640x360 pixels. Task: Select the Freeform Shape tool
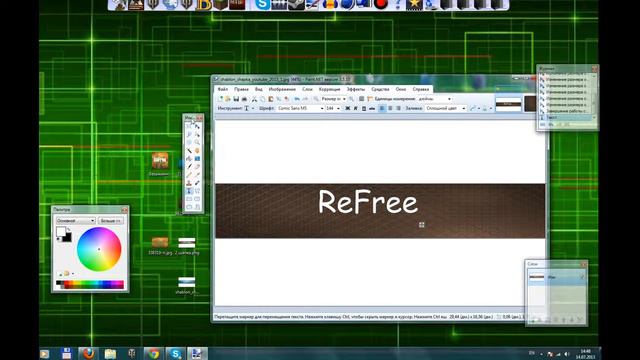pos(197,207)
